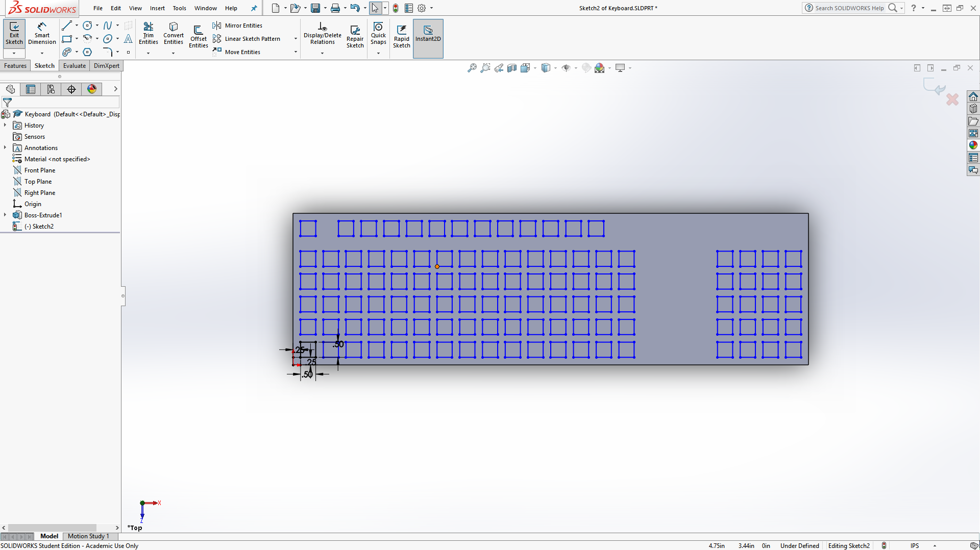This screenshot has width=980, height=550.
Task: Switch to the Evaluate tab
Action: tap(75, 66)
